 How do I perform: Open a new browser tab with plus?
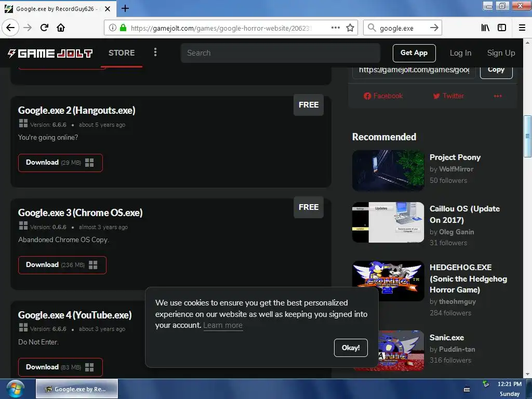pyautogui.click(x=125, y=8)
